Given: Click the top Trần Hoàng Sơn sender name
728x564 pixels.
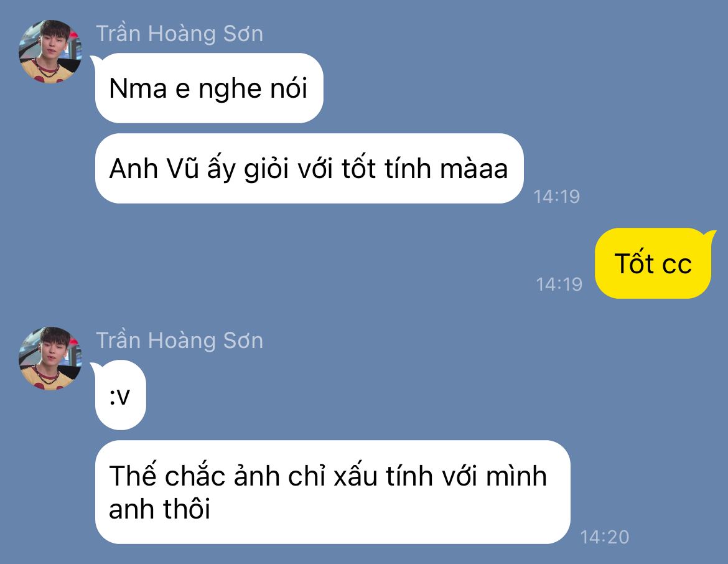Looking at the screenshot, I should (x=180, y=34).
